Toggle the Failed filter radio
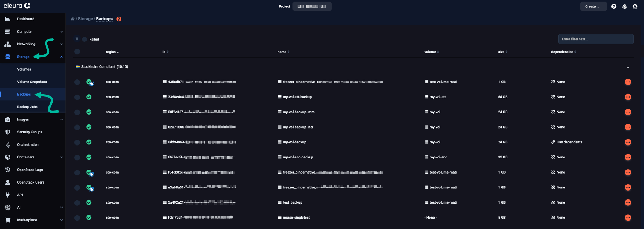Viewport: 644px width, 229px height. pyautogui.click(x=85, y=39)
